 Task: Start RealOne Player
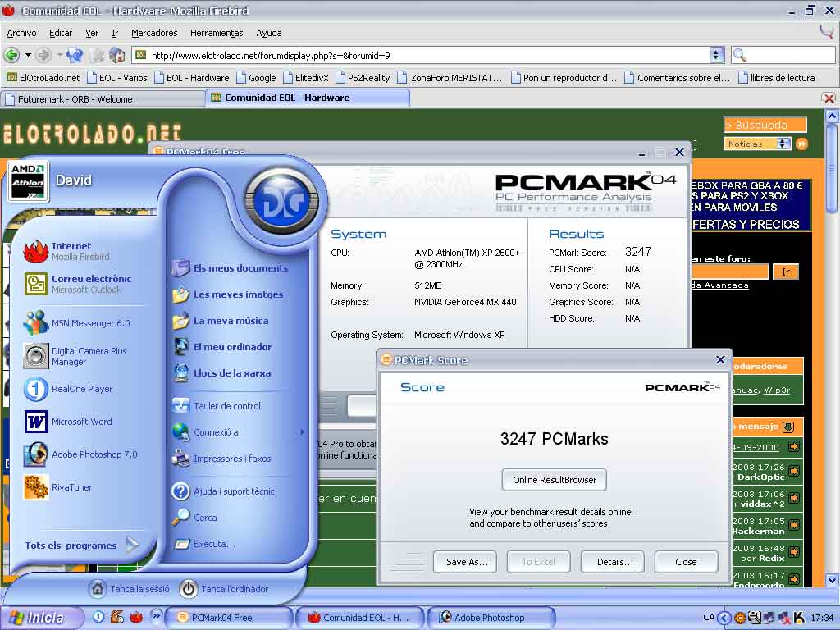(x=81, y=389)
